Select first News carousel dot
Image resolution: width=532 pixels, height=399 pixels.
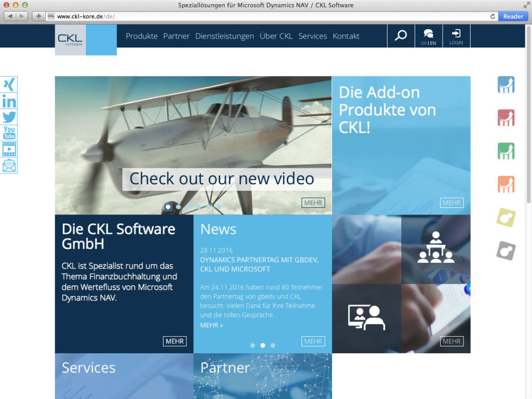252,345
